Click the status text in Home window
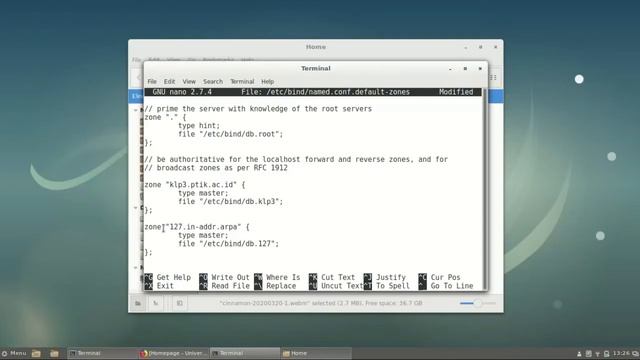 point(321,303)
